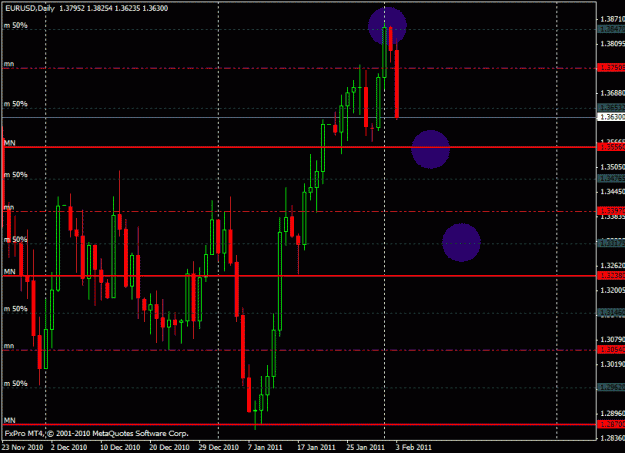625x453 pixels.
Task: Select the 7 Jan 2011 date label
Action: [x=265, y=447]
